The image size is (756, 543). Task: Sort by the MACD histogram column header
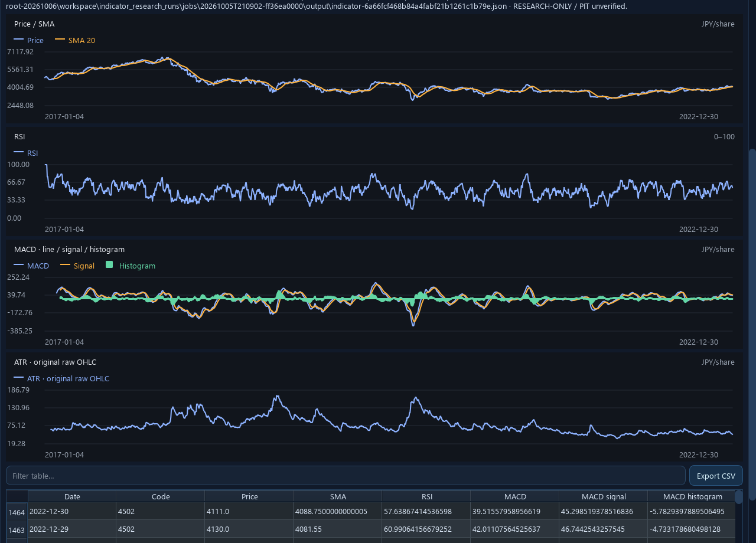click(x=692, y=496)
